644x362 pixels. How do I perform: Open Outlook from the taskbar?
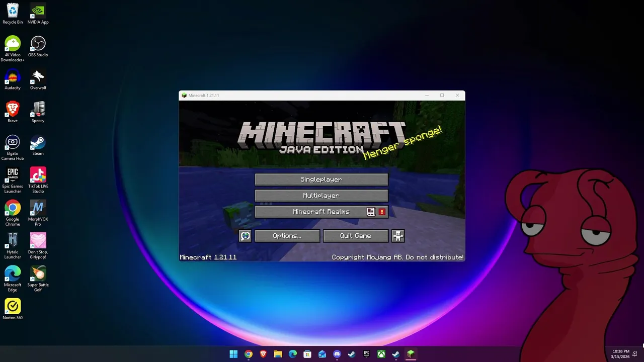tap(322, 354)
